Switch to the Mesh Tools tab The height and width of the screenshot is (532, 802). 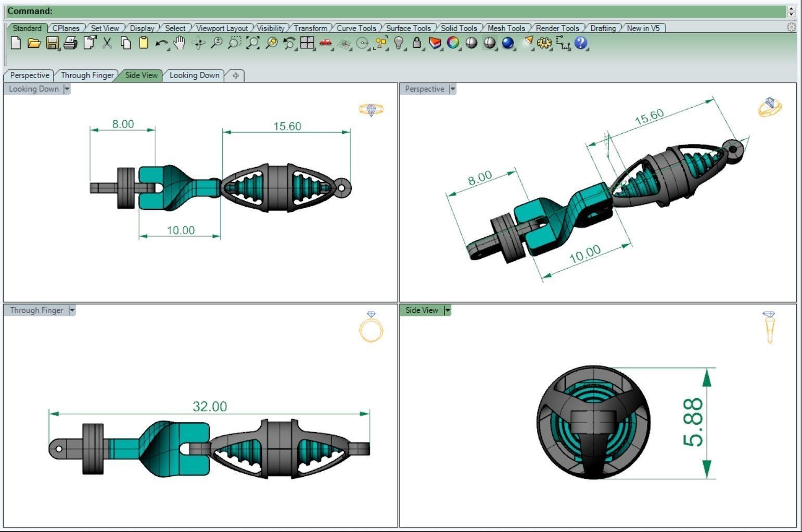coord(506,28)
